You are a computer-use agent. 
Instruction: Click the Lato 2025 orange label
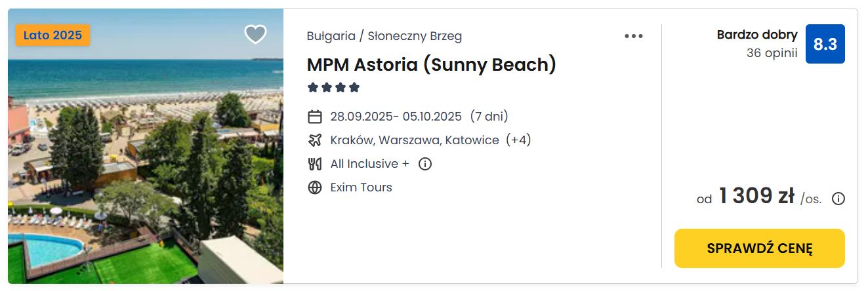[52, 35]
